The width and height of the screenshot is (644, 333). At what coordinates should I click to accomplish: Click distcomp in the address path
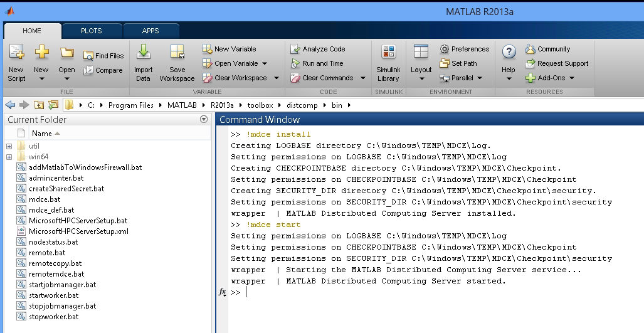coord(302,105)
